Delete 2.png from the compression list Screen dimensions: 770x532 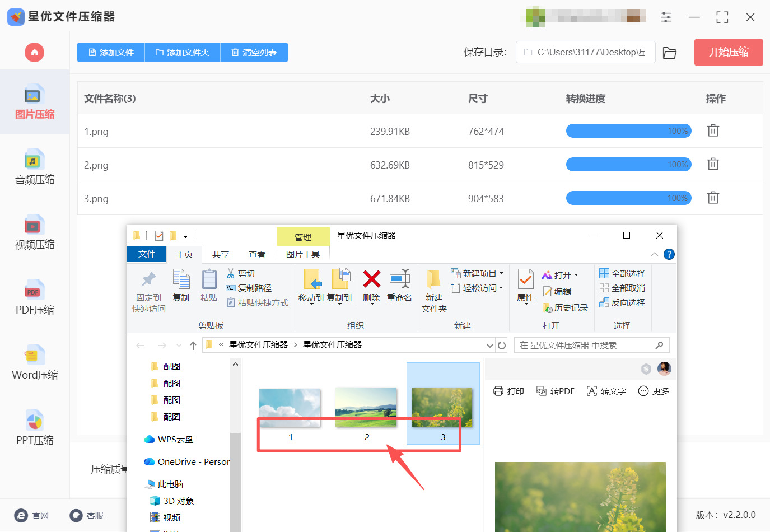coord(713,164)
